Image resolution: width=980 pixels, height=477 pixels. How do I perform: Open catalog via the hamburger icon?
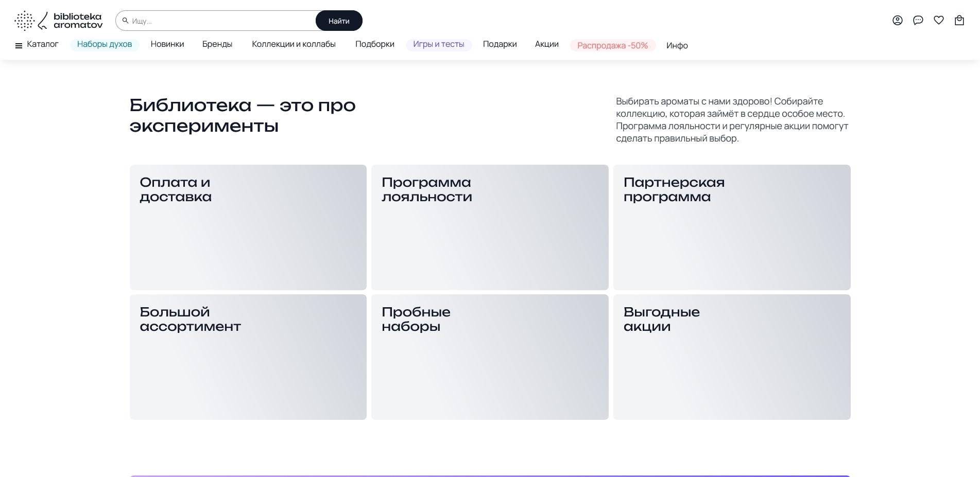19,45
